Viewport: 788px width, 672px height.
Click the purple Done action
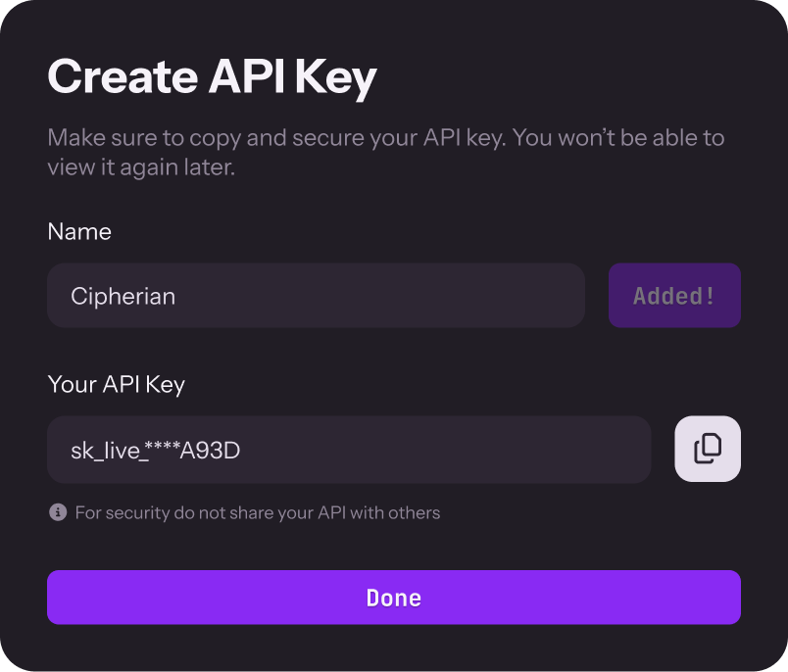pyautogui.click(x=394, y=598)
